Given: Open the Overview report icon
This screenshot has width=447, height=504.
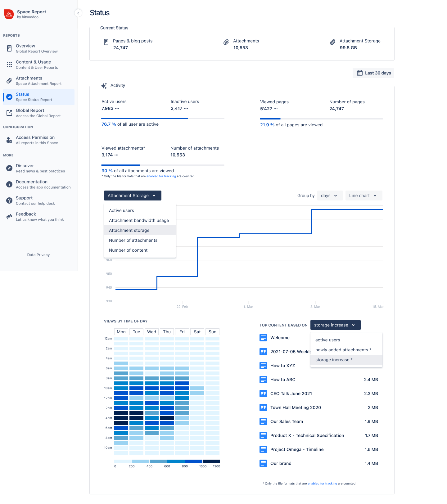Looking at the screenshot, I should pyautogui.click(x=9, y=48).
